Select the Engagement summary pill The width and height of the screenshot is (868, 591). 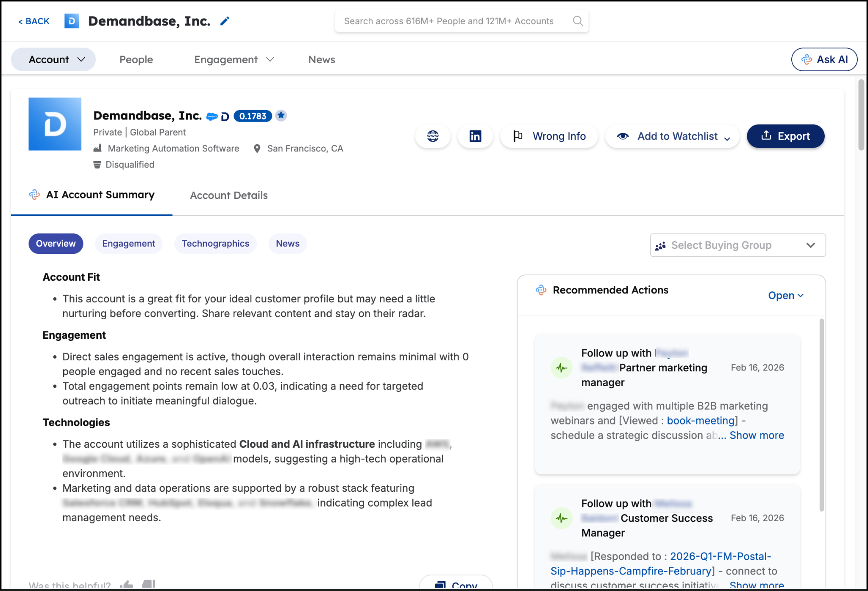click(x=128, y=244)
